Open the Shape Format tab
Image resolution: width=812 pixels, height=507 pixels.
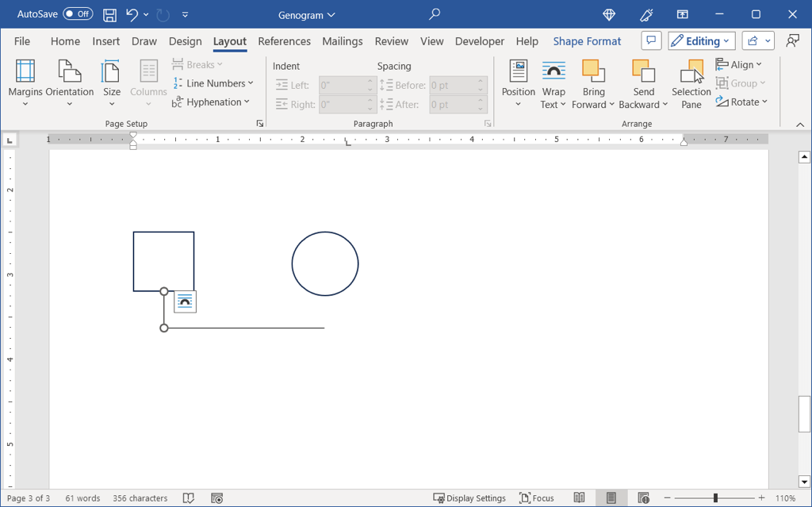coord(587,41)
